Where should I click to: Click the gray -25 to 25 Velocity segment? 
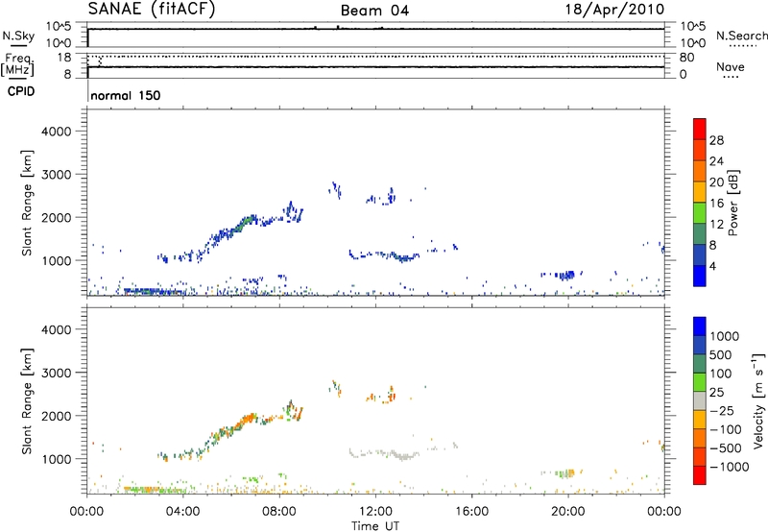(700, 401)
